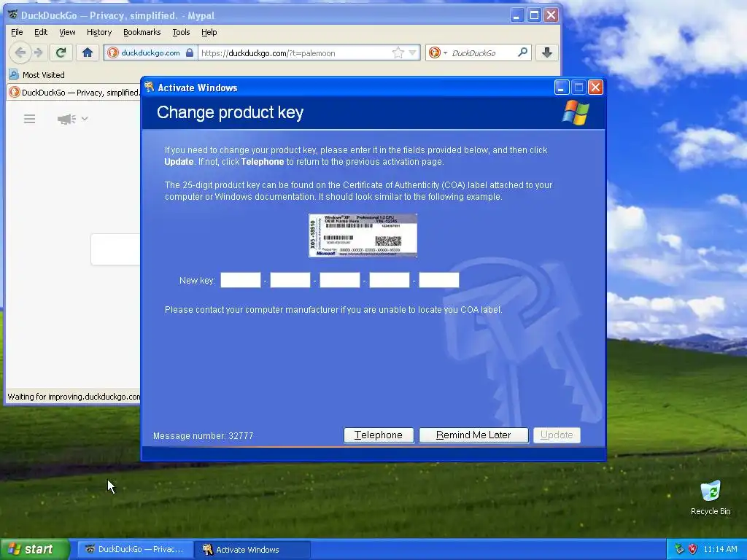Open the Windows Start menu

click(34, 550)
